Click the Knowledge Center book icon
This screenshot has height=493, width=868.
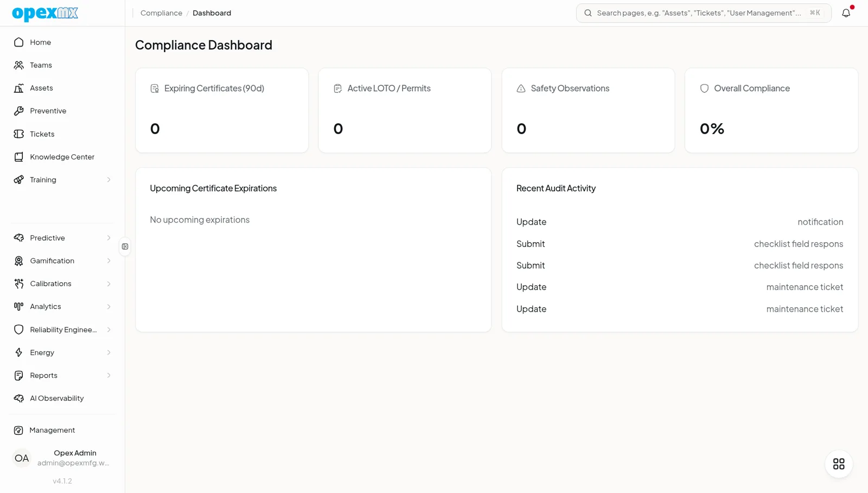pyautogui.click(x=19, y=157)
